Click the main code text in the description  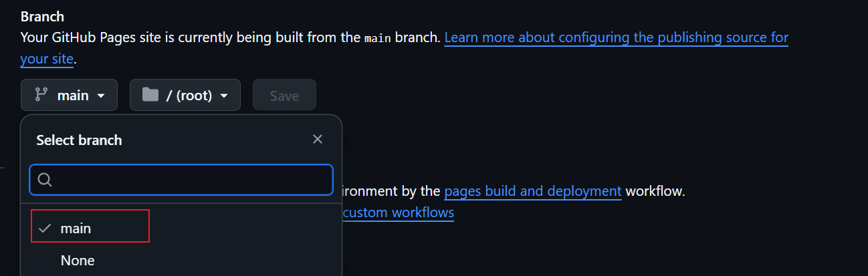(x=378, y=37)
